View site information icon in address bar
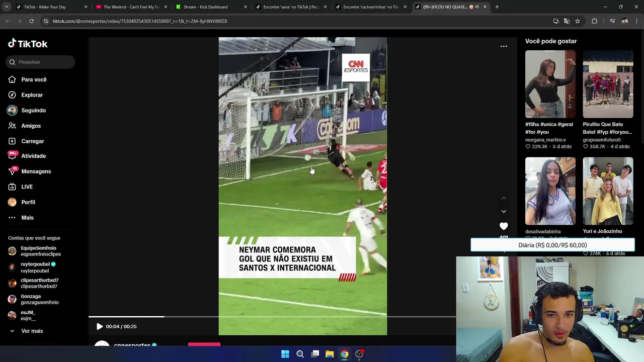Screen dimensions: 644x362 tap(46, 21)
